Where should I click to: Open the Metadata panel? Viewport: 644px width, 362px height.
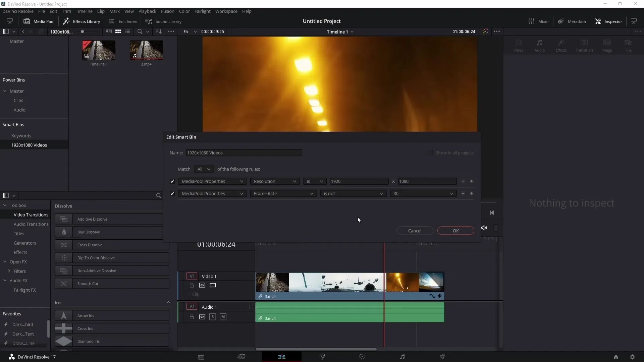coord(573,21)
